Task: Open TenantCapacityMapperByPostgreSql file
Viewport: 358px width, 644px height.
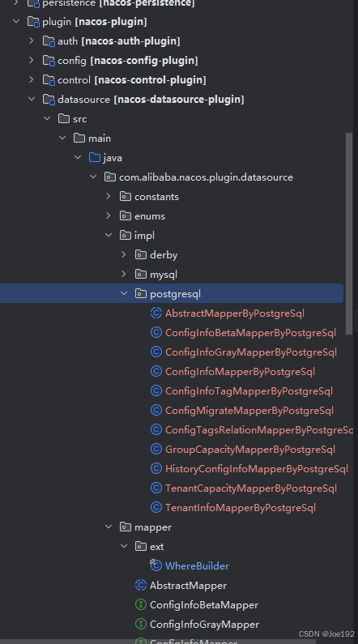Action: [251, 488]
